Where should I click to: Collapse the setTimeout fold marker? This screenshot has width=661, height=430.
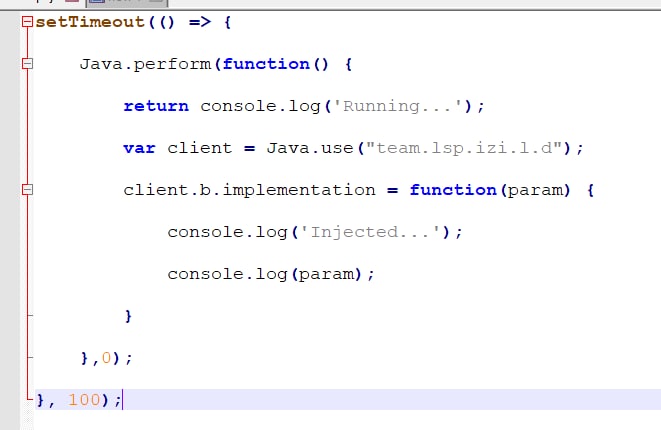coord(27,22)
